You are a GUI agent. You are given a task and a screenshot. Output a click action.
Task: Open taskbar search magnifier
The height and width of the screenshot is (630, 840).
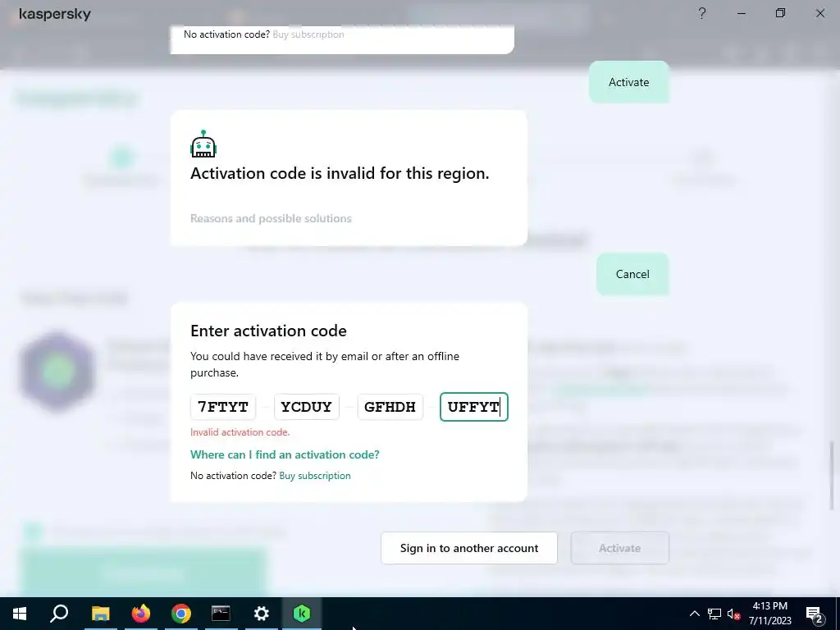59,614
